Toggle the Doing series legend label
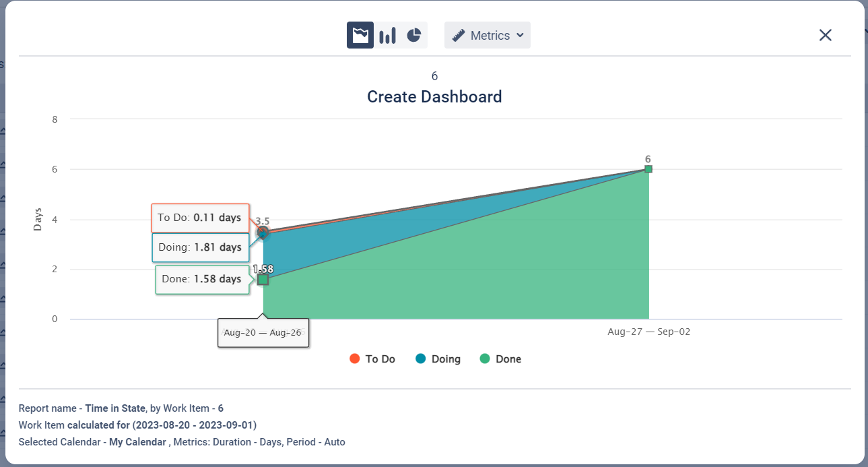The height and width of the screenshot is (467, 868). pos(446,359)
